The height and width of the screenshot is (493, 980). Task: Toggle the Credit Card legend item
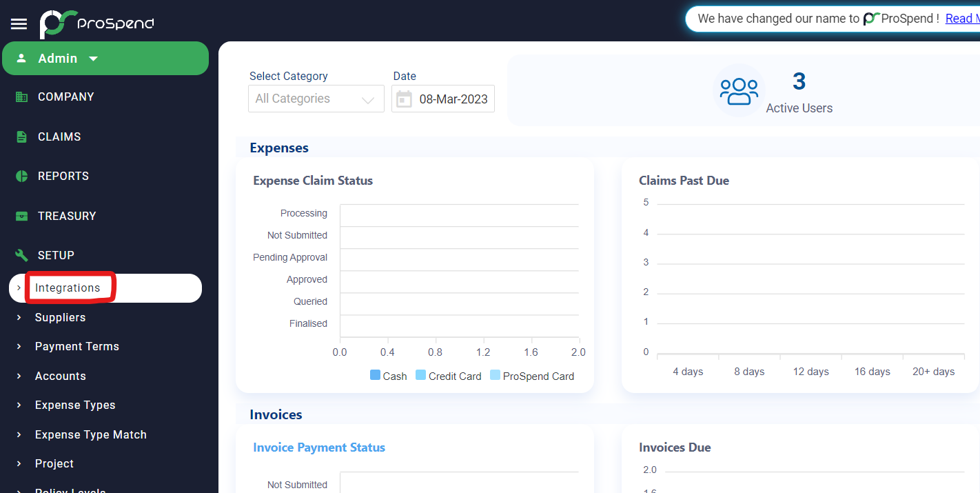[x=448, y=376]
